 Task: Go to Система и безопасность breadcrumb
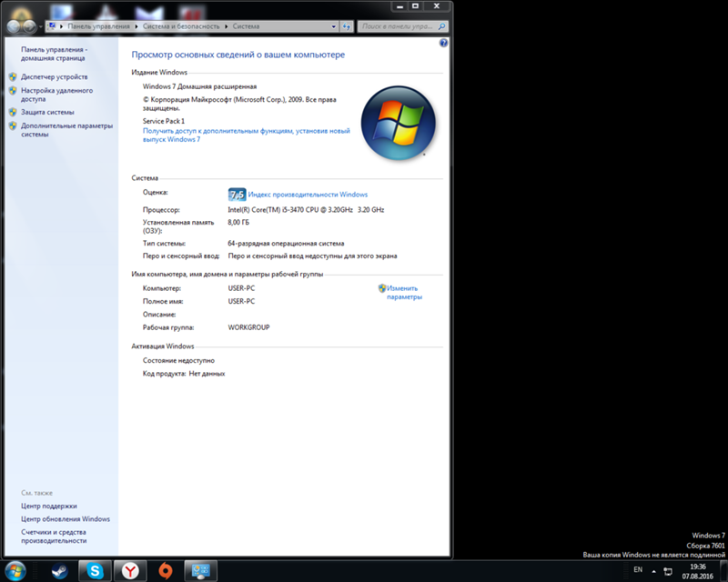(181, 26)
